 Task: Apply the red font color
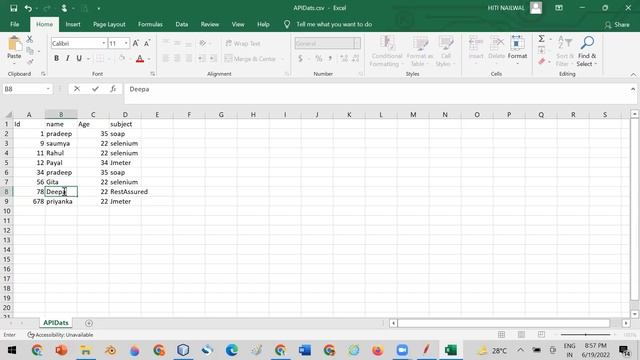140,59
